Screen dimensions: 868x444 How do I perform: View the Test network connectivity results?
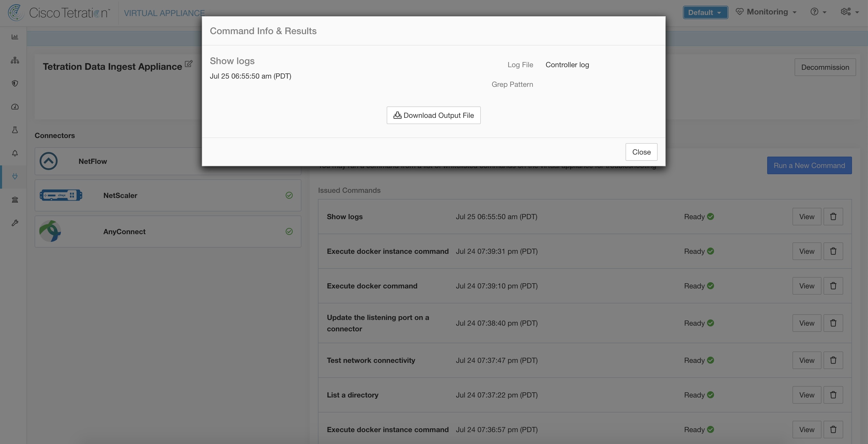[x=807, y=360]
